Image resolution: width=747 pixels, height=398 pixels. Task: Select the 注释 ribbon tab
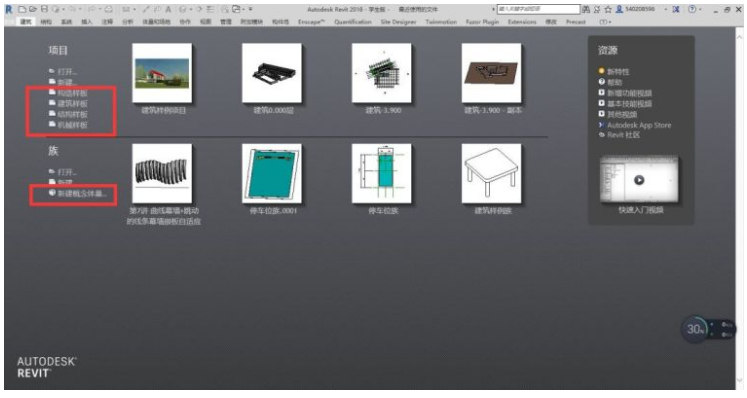click(107, 22)
